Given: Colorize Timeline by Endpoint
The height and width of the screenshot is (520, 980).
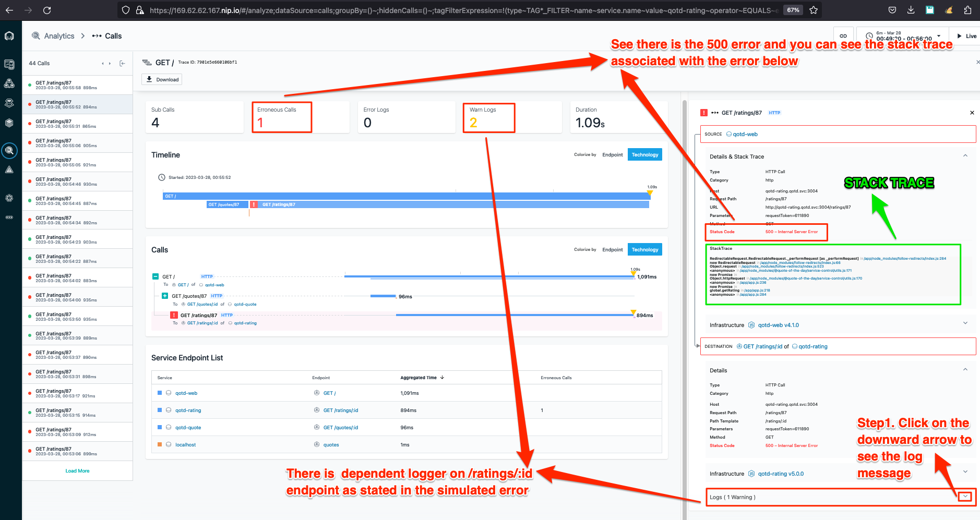Looking at the screenshot, I should [x=612, y=155].
